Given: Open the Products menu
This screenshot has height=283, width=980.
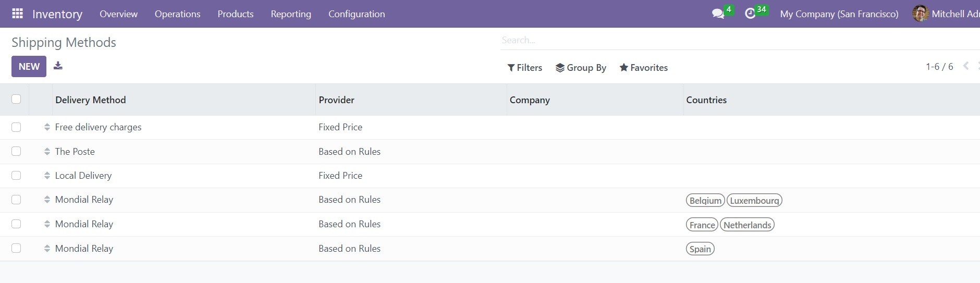Looking at the screenshot, I should [x=236, y=14].
